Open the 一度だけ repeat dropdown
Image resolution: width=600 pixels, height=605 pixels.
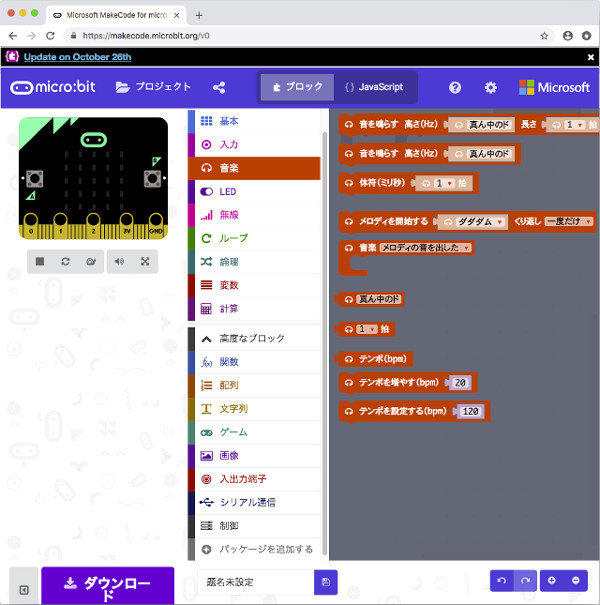[x=568, y=222]
